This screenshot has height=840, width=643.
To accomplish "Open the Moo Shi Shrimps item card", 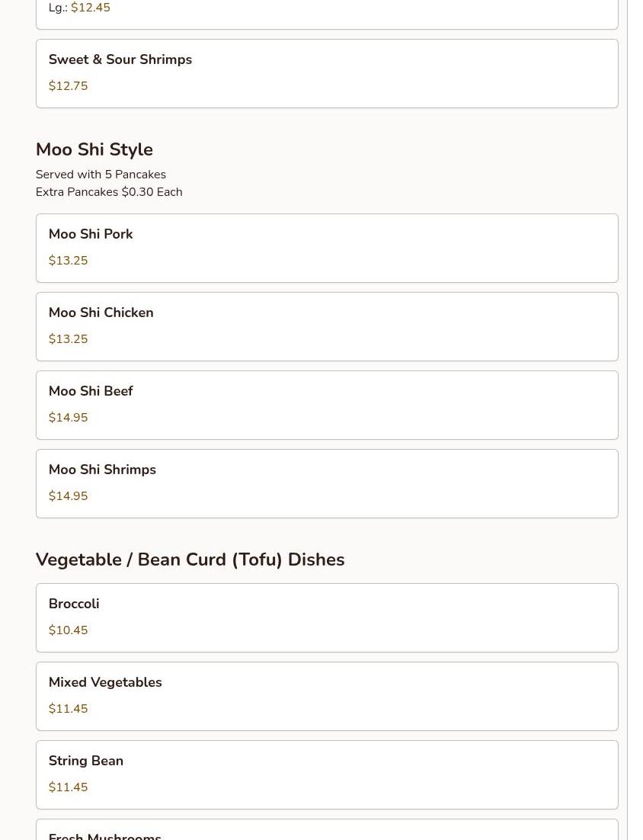I will pos(326,483).
